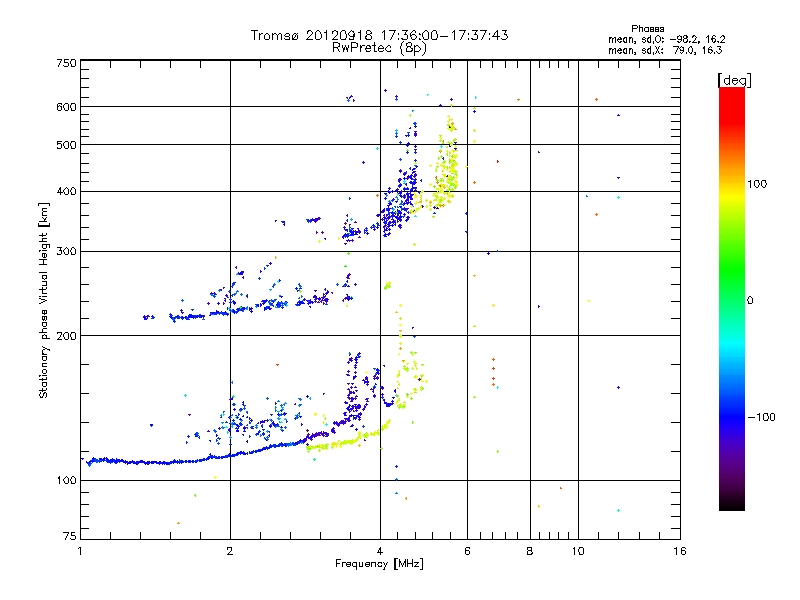
Task: Click the plot title 'Tromsø 20120918 17:36:00-17:37:43'
Action: (x=379, y=35)
